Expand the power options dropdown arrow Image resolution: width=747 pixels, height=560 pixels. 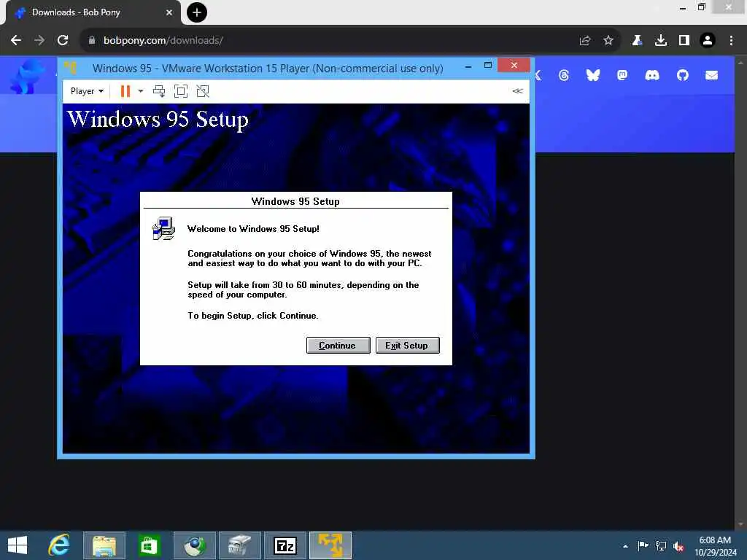tap(141, 91)
